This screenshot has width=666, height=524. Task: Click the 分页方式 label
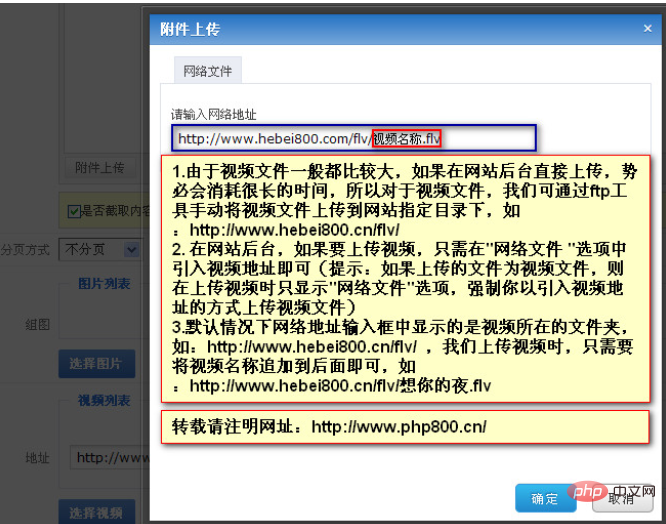[25, 249]
